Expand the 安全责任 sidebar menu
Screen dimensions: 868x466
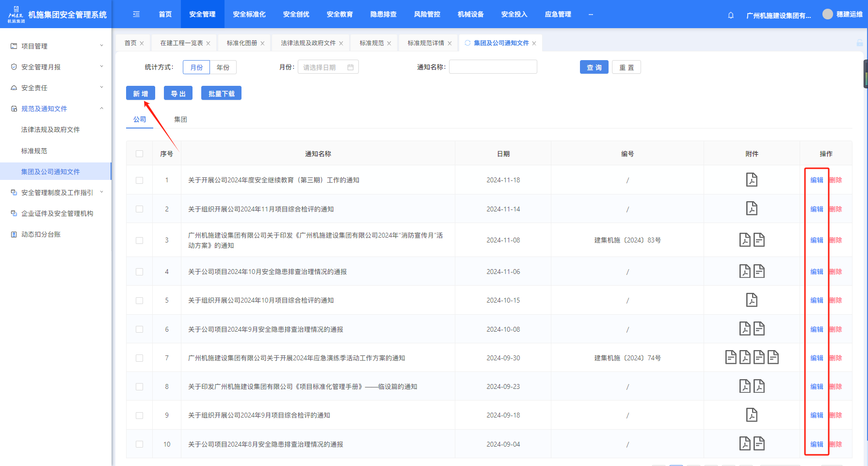(x=56, y=88)
